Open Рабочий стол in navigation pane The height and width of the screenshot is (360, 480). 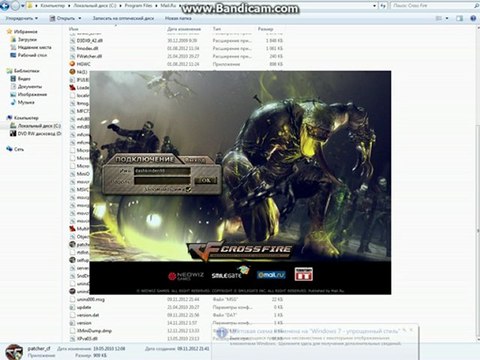(x=32, y=55)
